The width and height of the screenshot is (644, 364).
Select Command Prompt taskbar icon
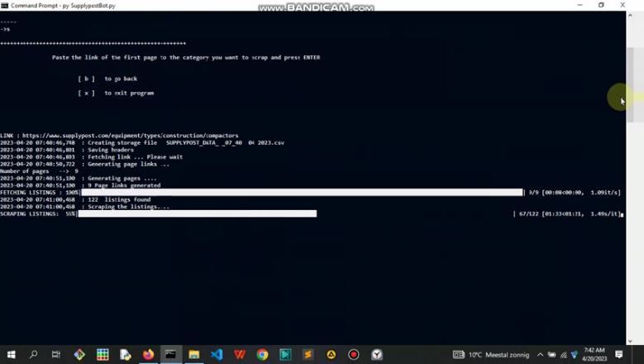[x=170, y=354]
